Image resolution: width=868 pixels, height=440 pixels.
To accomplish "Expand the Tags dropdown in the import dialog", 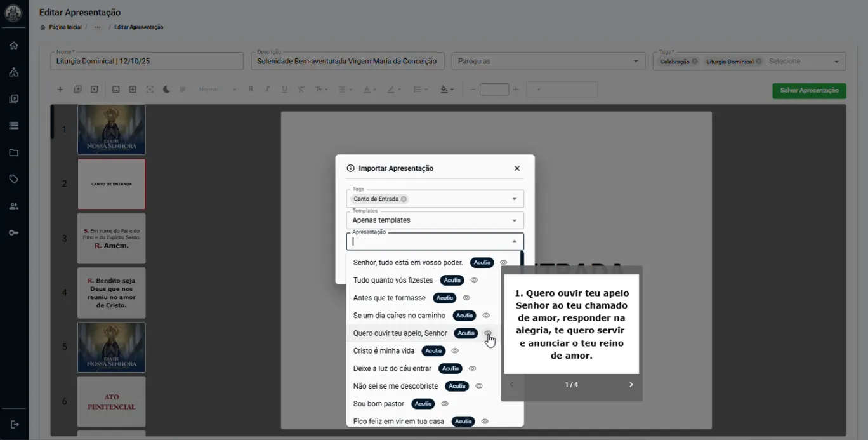I will 514,199.
